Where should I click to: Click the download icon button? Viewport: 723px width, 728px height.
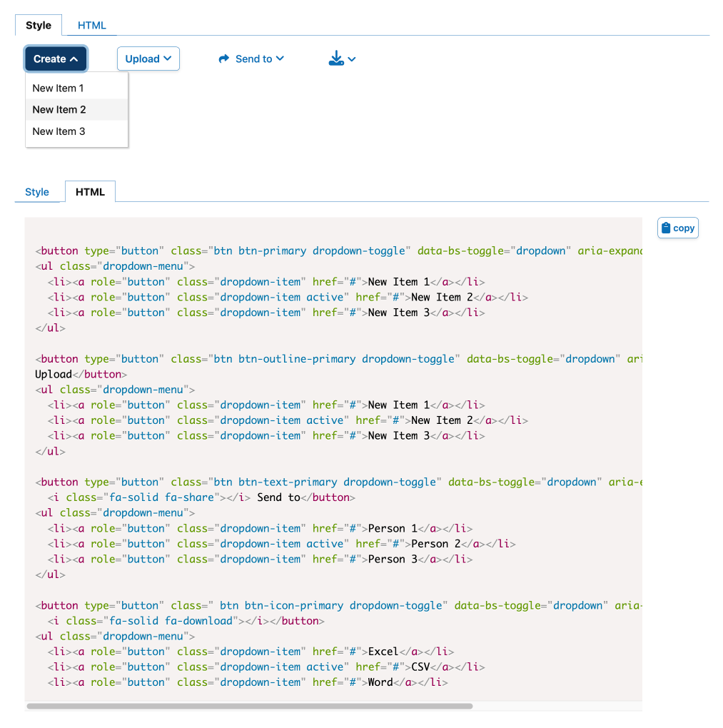(336, 59)
